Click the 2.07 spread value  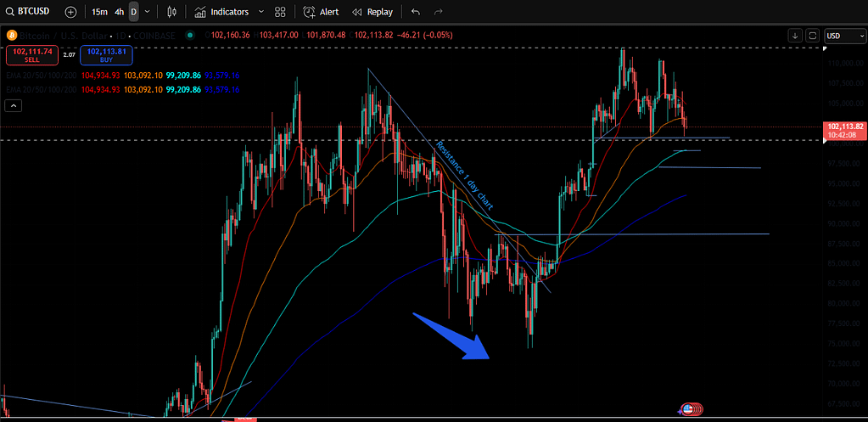70,55
